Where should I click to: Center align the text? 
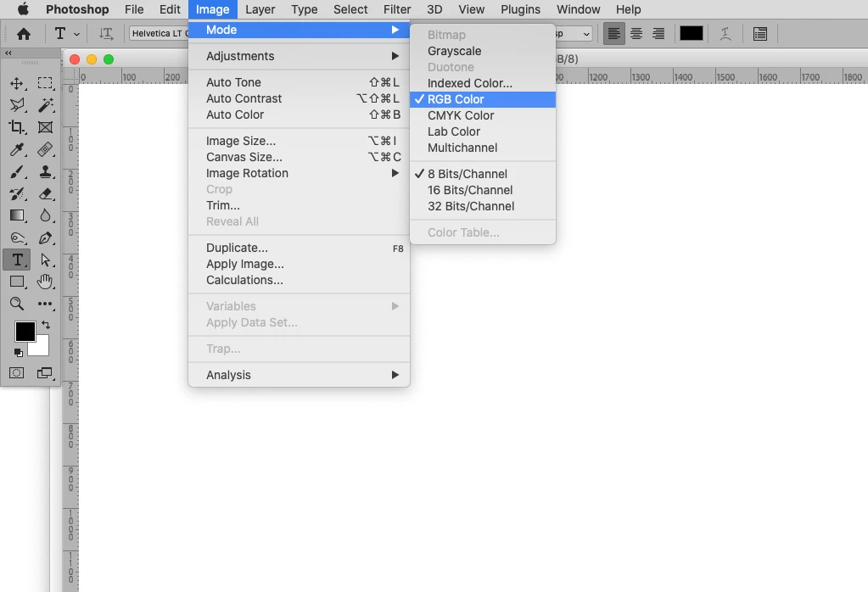pyautogui.click(x=636, y=34)
